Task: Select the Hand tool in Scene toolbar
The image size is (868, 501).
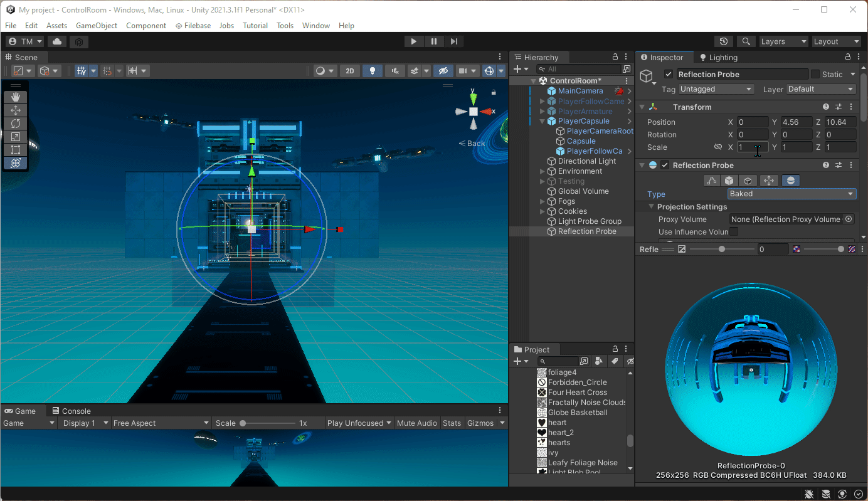Action: pos(15,97)
